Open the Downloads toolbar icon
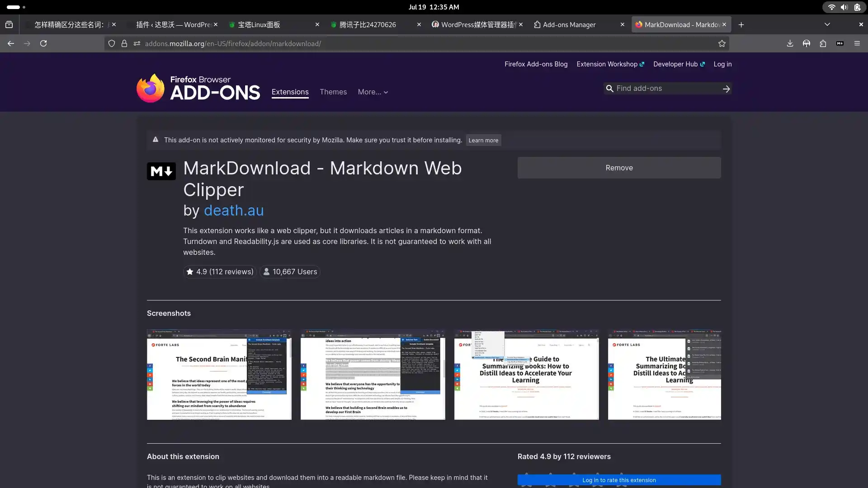 click(790, 43)
